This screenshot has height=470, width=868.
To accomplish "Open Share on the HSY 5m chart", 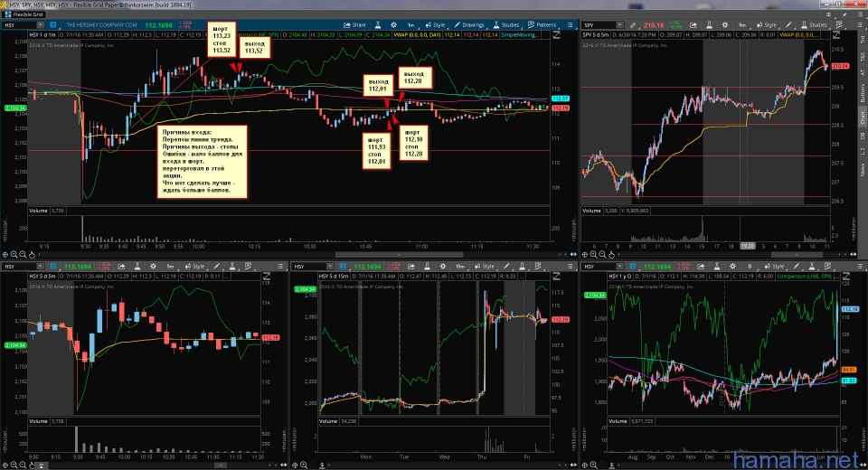I will point(121,267).
